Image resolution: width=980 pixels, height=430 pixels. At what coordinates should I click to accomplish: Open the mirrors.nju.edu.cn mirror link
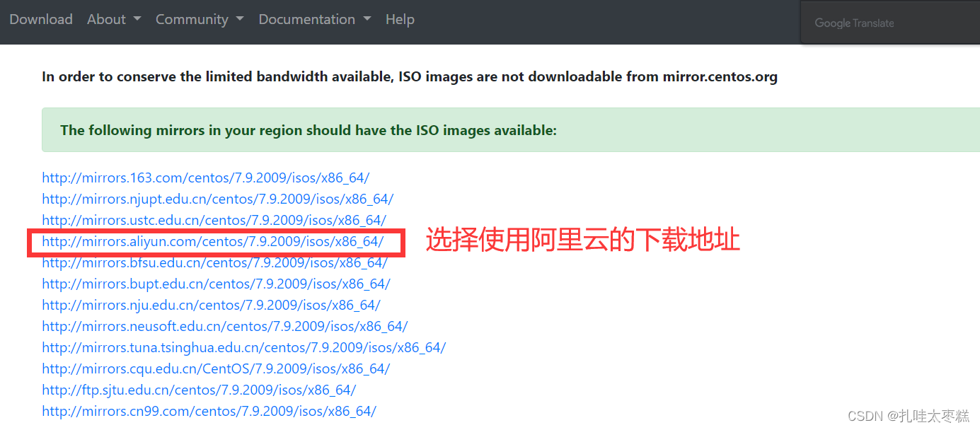[211, 305]
